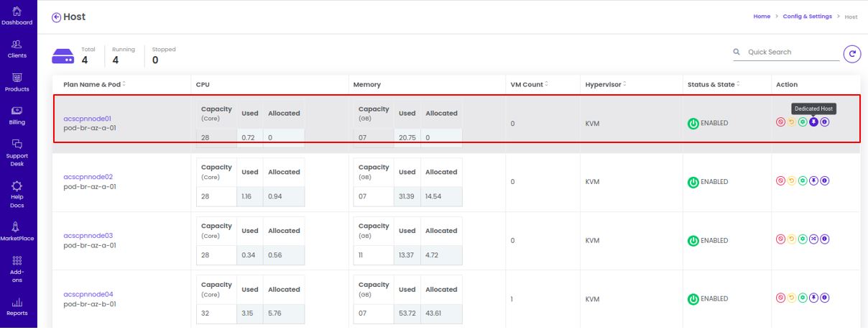Open Help Docs from the sidebar
The height and width of the screenshot is (330, 868).
[17, 194]
